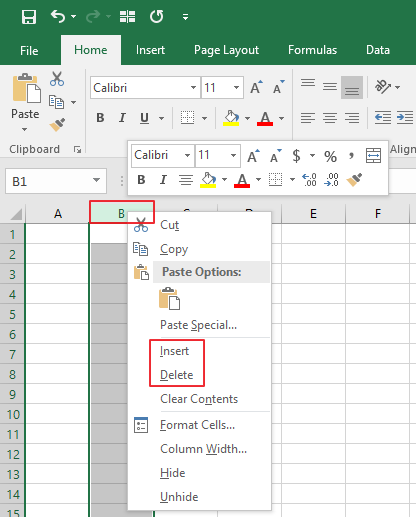Click ribbon Decrease Indent icon
The image size is (416, 518).
tap(383, 118)
